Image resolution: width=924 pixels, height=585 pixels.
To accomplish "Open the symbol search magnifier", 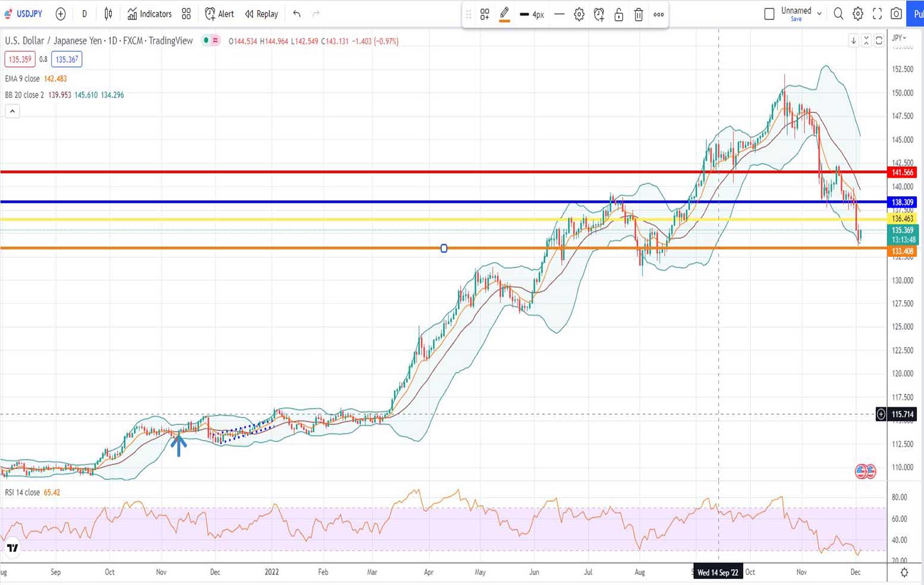I will click(838, 14).
